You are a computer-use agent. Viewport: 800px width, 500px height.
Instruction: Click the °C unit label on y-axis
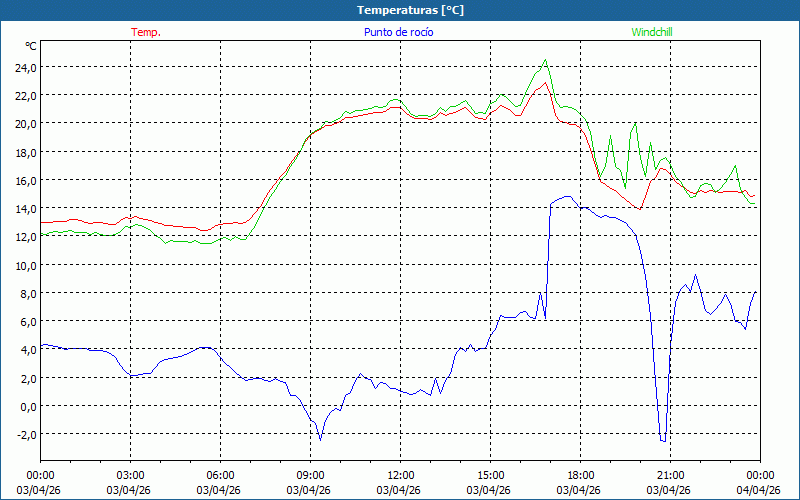[31, 46]
